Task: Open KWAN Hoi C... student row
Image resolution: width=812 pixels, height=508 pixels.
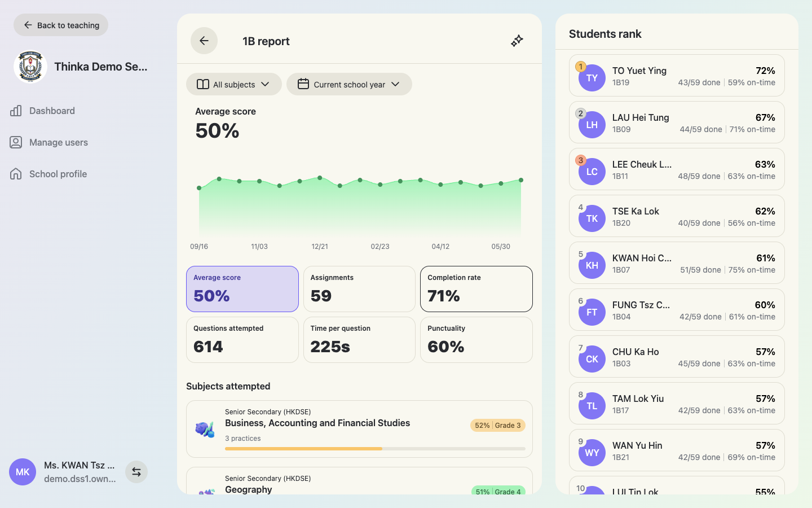Action: coord(677,263)
